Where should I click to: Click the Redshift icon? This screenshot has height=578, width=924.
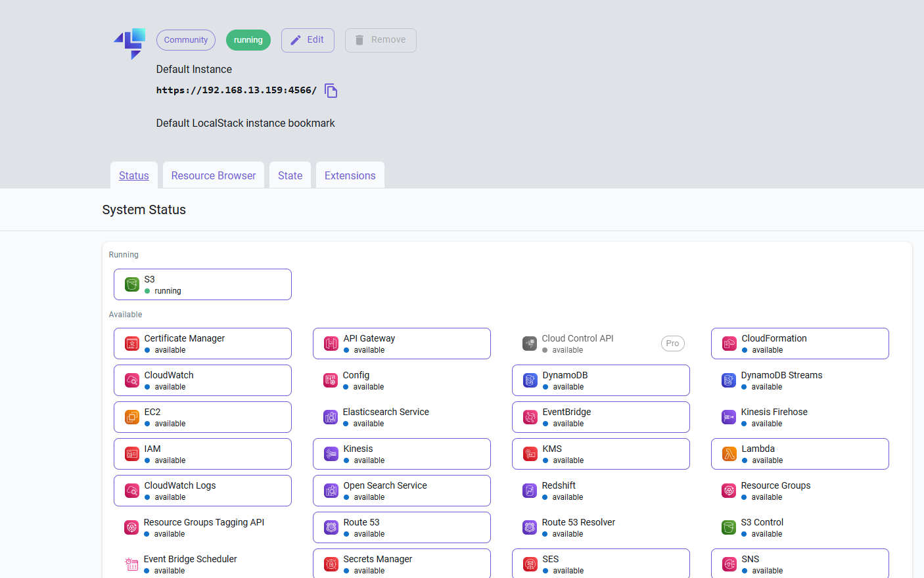pos(530,491)
